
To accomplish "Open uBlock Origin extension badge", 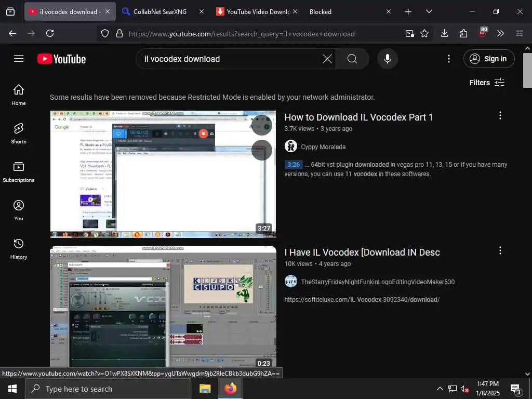I will click(482, 33).
